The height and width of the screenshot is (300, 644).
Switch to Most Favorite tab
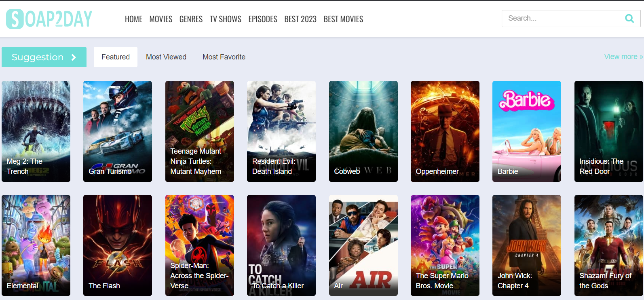(224, 57)
